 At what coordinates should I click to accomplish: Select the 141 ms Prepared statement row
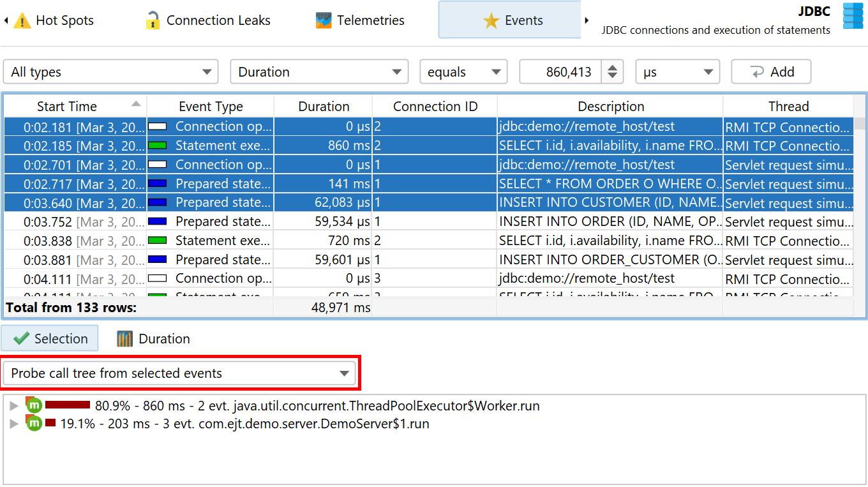click(429, 184)
